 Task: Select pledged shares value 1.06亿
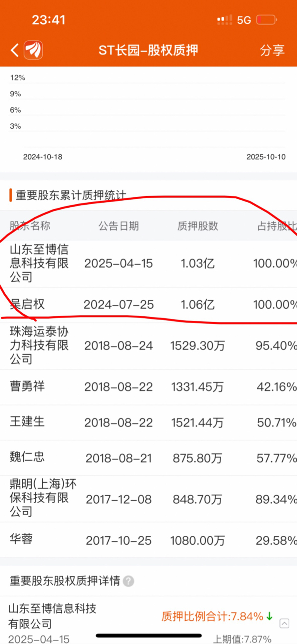point(198,305)
